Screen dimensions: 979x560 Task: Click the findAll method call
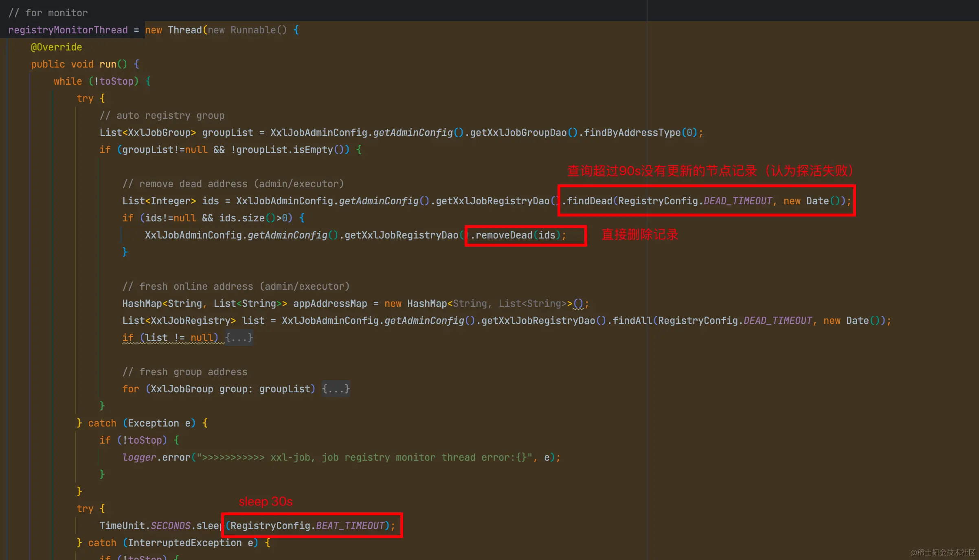(632, 321)
